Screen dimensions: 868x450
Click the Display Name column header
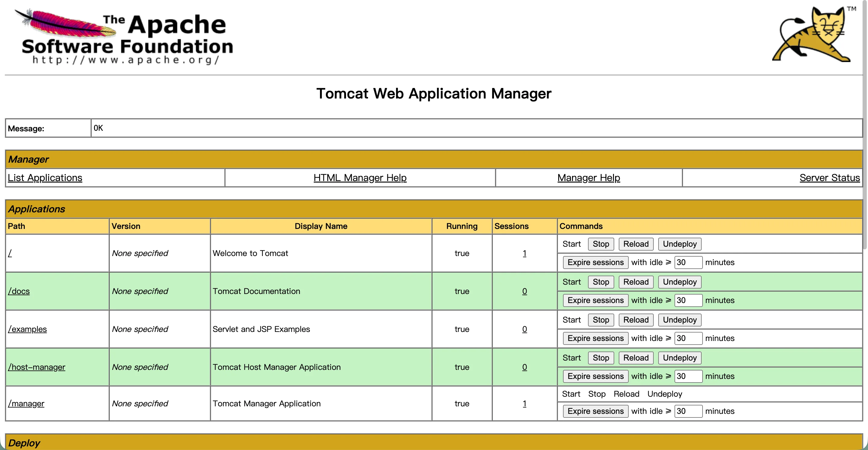point(321,226)
